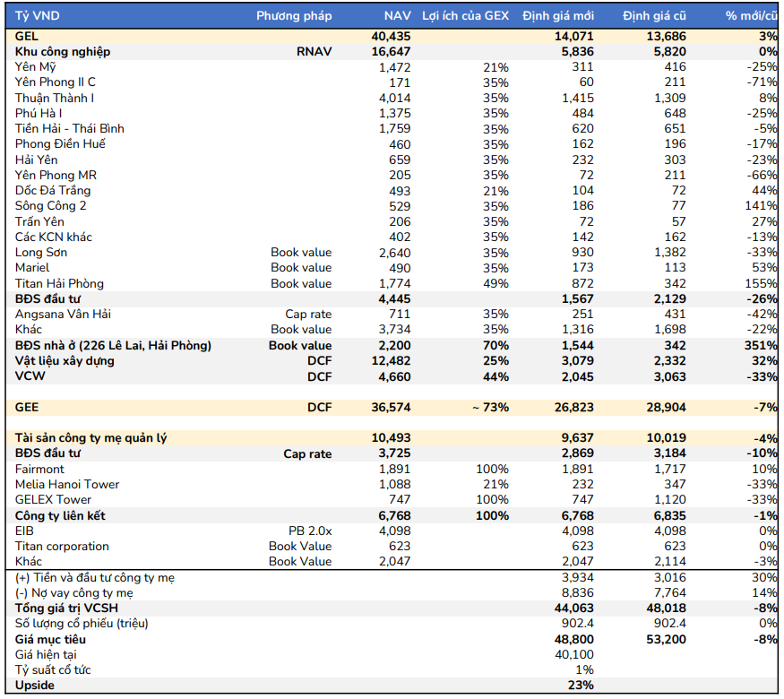Click '(-) Nợ vay công ty mẹ'

pyautogui.click(x=74, y=593)
